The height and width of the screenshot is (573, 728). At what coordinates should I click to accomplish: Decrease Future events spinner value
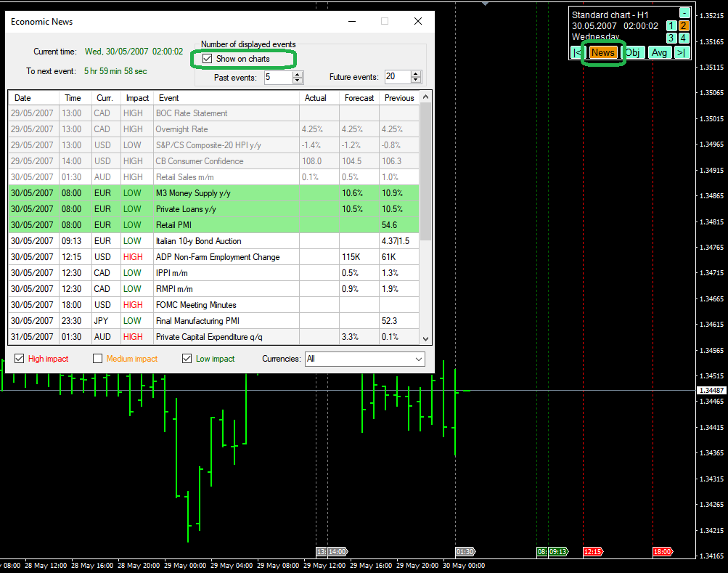click(416, 80)
